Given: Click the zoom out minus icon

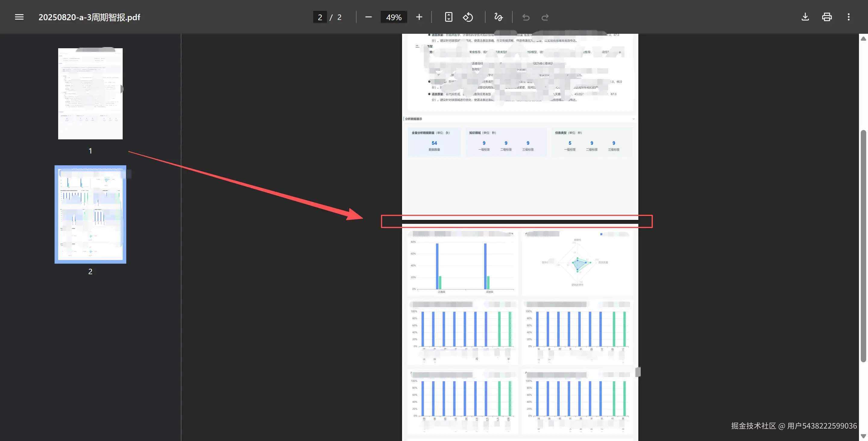Looking at the screenshot, I should 368,17.
